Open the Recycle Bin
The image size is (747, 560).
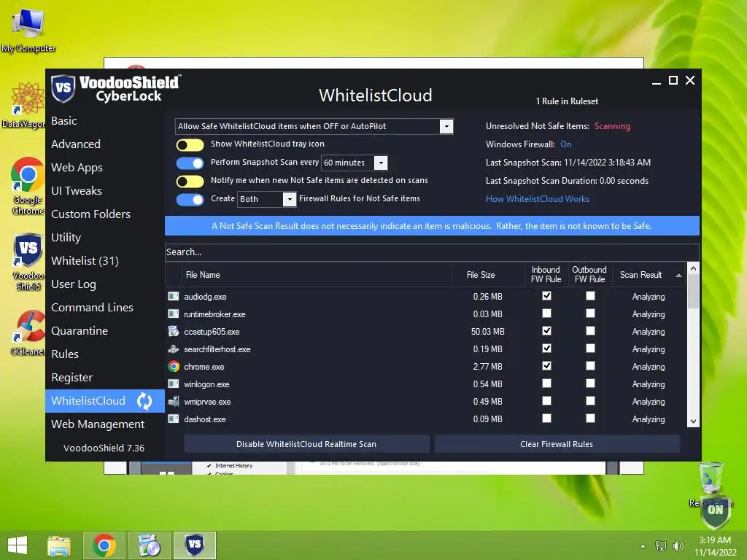click(711, 483)
